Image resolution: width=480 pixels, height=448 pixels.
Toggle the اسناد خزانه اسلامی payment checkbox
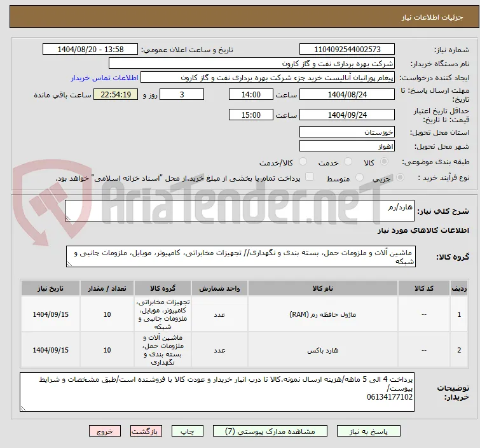click(310, 177)
